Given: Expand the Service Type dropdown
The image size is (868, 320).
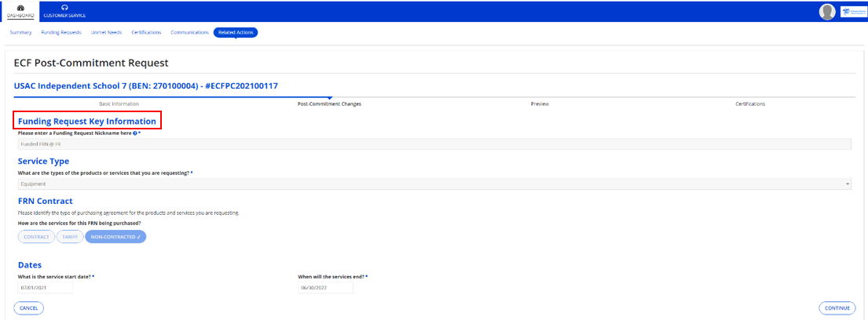Looking at the screenshot, I should [x=434, y=184].
